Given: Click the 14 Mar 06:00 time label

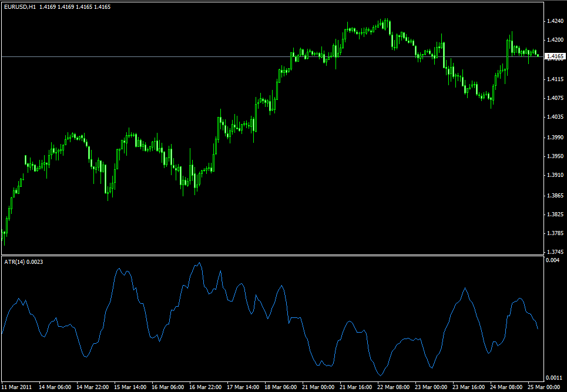Looking at the screenshot, I should pyautogui.click(x=55, y=387).
